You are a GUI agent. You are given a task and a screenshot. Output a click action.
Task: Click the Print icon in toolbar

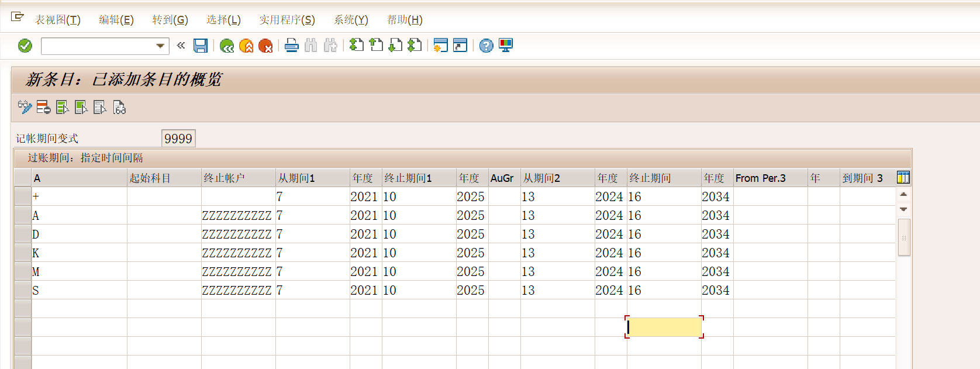coord(292,46)
